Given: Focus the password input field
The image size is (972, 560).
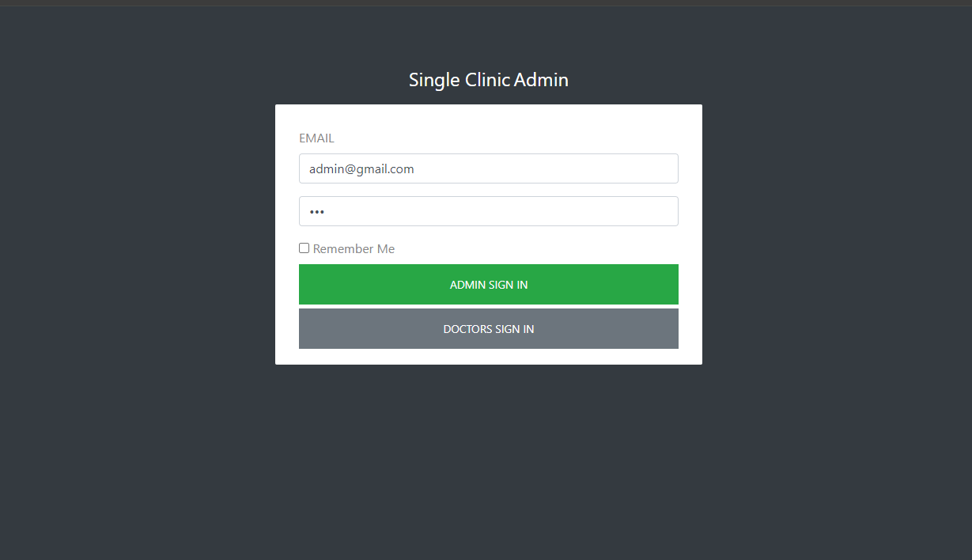Looking at the screenshot, I should (488, 211).
